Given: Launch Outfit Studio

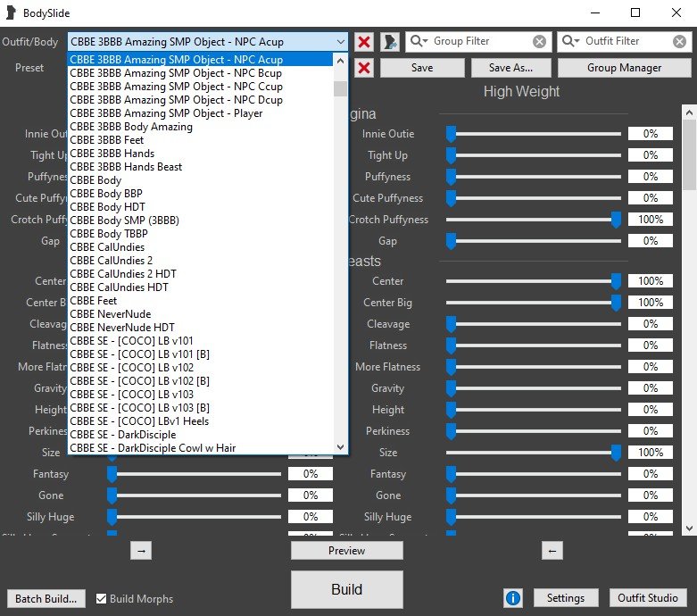Looking at the screenshot, I should [x=648, y=598].
